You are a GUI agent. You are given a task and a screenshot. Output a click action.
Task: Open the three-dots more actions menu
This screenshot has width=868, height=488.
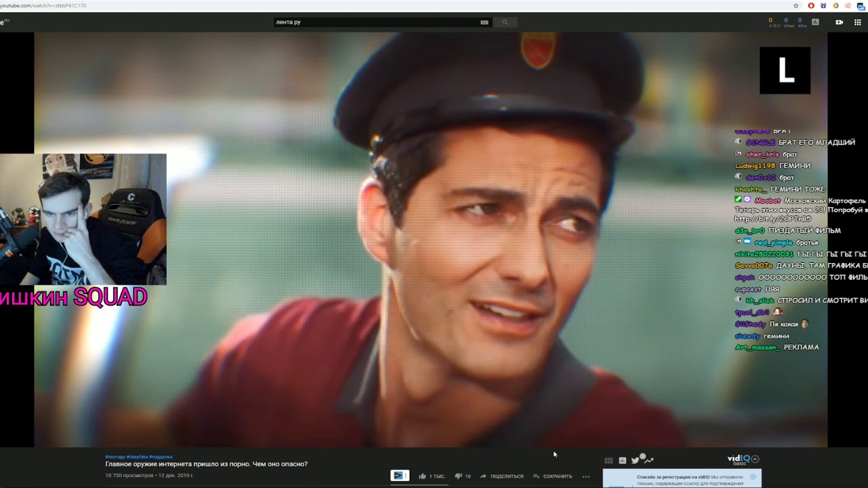(586, 476)
